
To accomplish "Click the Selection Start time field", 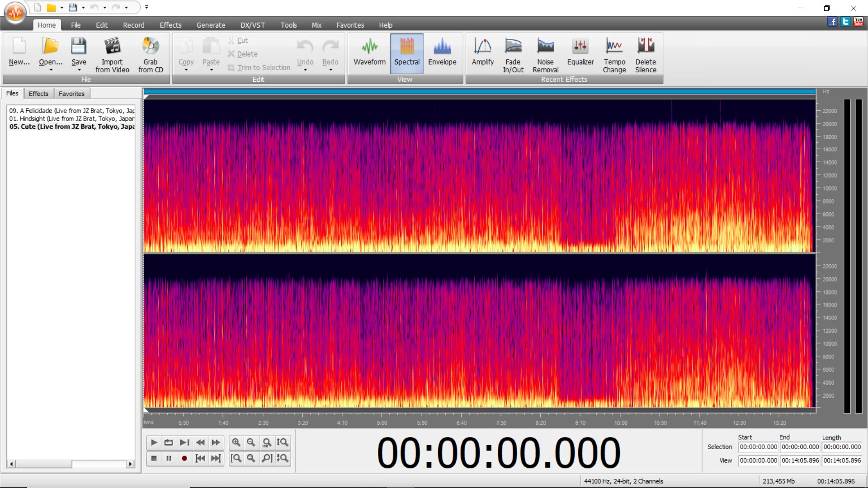I will [758, 447].
